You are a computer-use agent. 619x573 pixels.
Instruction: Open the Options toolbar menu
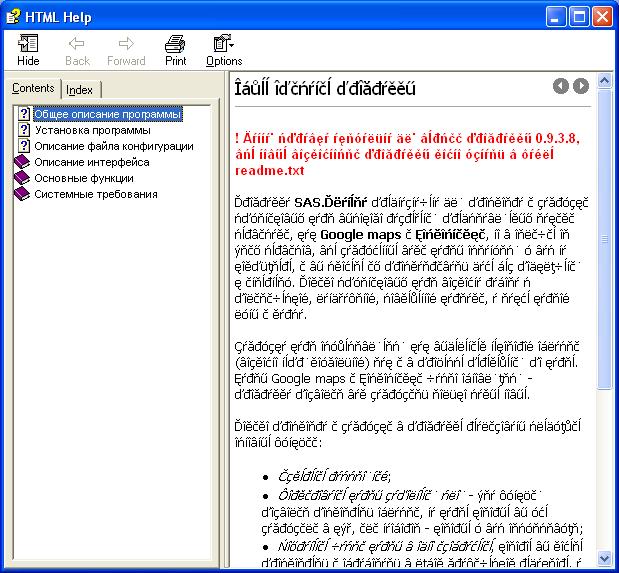tap(223, 50)
